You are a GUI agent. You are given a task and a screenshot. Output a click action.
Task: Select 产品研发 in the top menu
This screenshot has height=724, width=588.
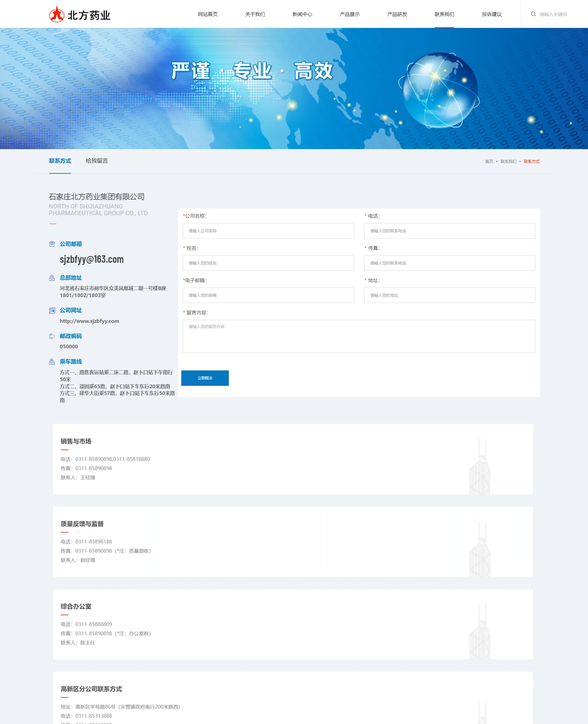(397, 14)
